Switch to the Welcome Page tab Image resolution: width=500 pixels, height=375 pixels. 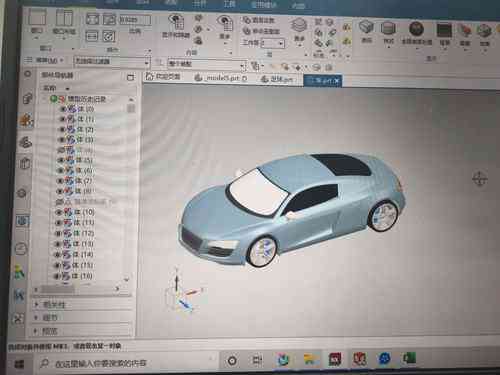[x=164, y=76]
